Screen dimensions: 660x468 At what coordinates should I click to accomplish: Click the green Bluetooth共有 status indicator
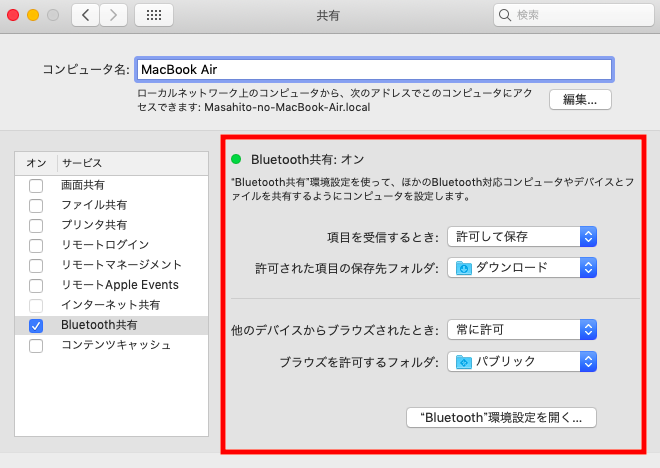[x=236, y=159]
